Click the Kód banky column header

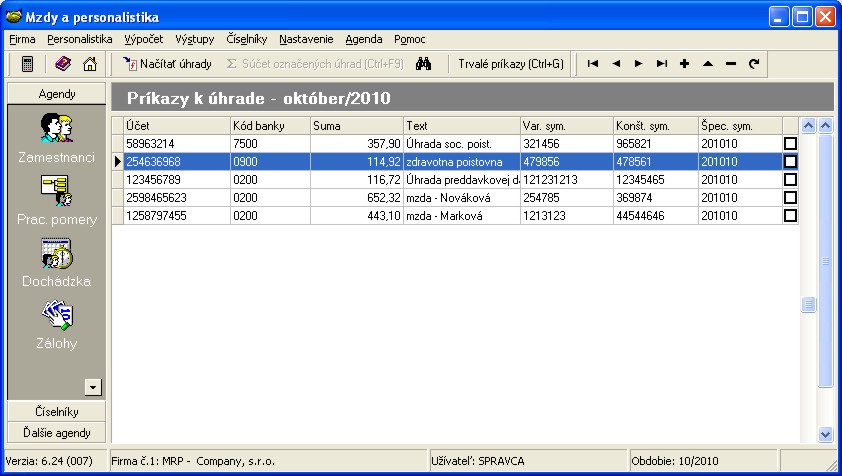tap(270, 126)
